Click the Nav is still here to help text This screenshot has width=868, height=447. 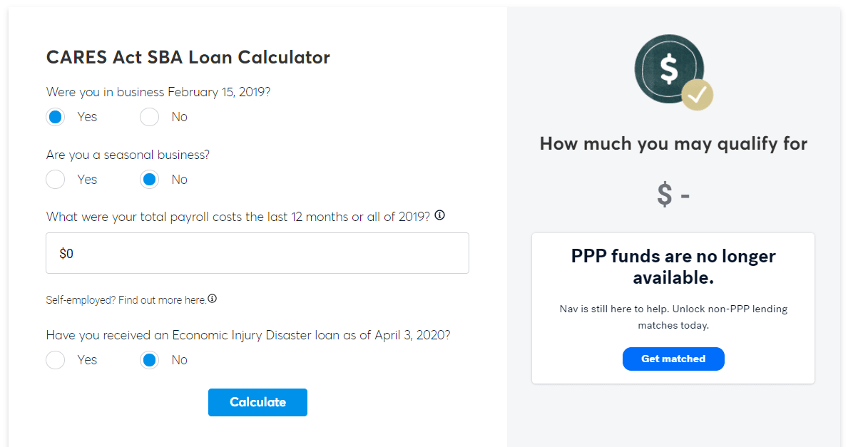click(673, 317)
